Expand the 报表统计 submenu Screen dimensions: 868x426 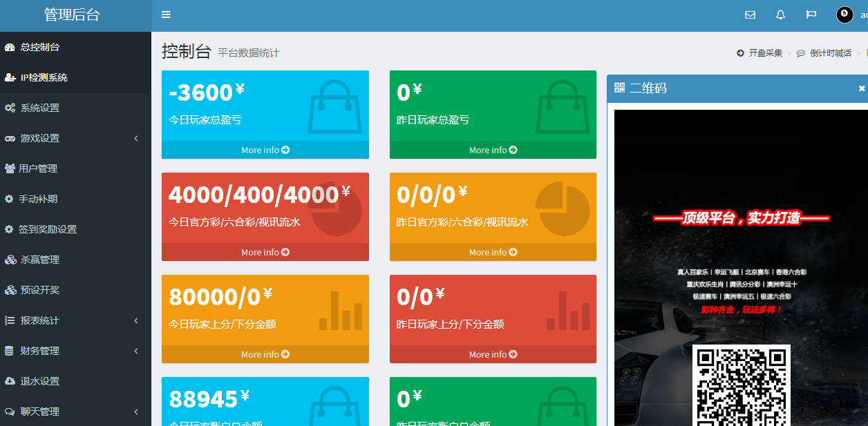136,321
